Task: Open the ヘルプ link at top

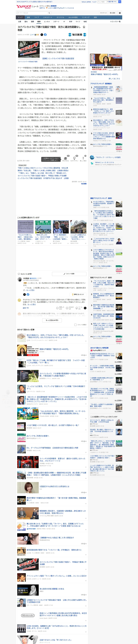Action: (94, 2)
